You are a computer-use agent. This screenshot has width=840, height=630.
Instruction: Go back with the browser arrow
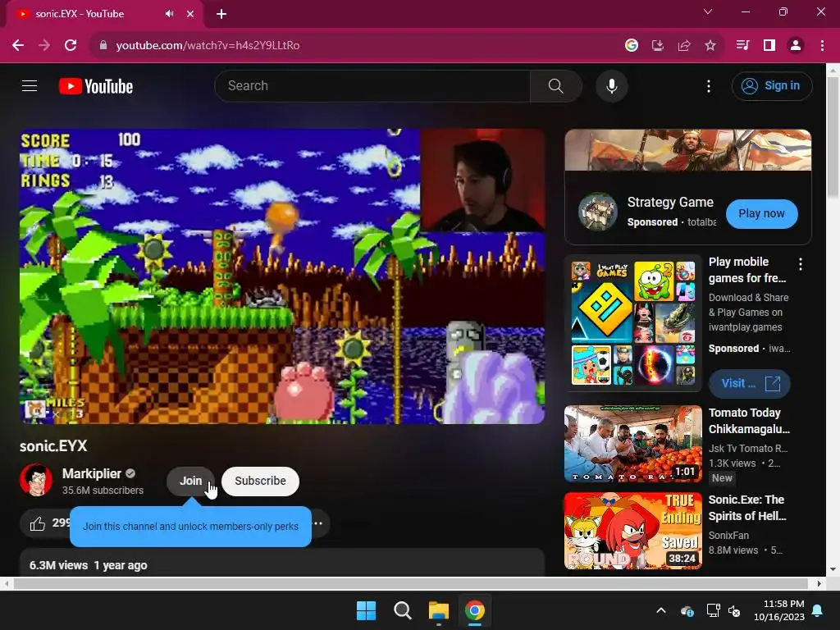[x=18, y=46]
